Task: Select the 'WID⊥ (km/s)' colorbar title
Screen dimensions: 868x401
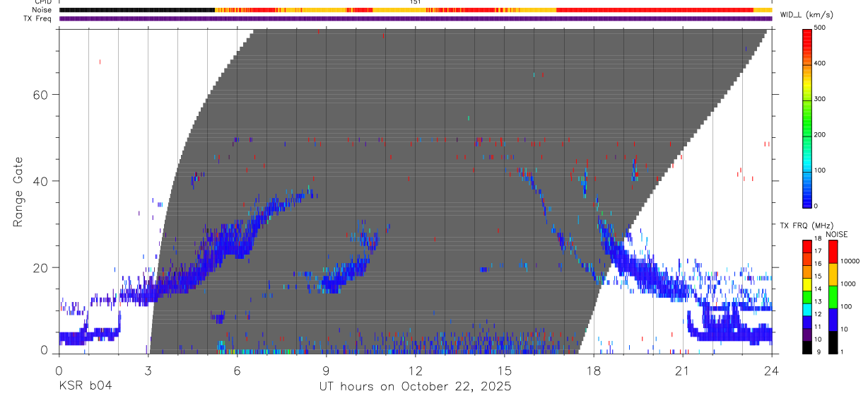Action: pyautogui.click(x=808, y=15)
